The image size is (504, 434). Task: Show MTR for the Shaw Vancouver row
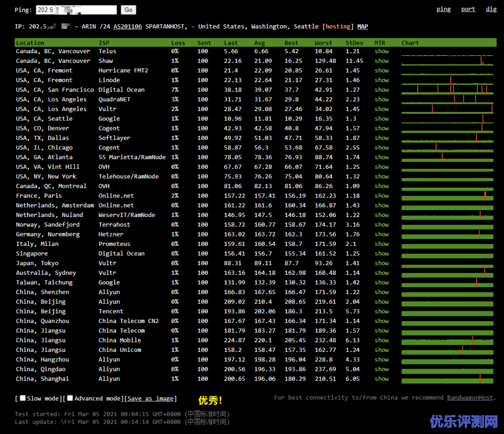click(382, 61)
